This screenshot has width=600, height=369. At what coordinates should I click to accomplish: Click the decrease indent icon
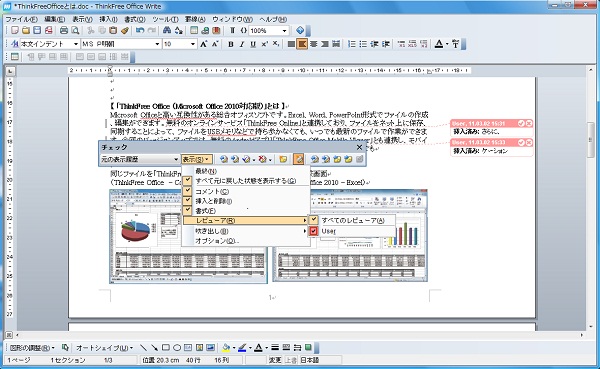pos(374,44)
